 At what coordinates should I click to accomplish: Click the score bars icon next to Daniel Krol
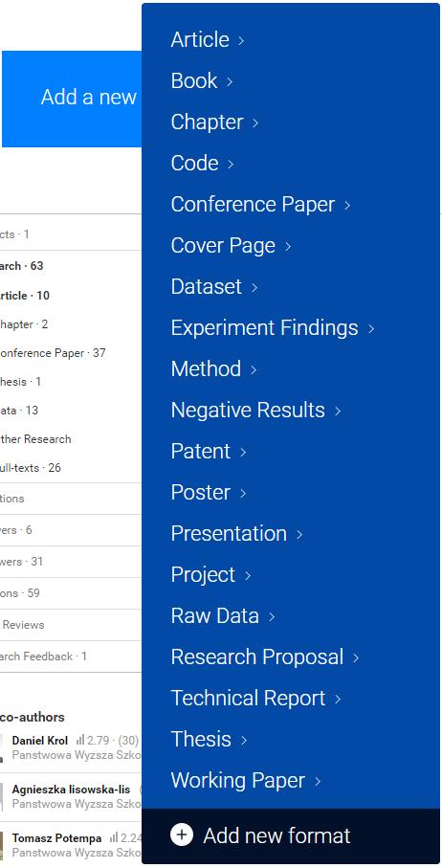80,740
